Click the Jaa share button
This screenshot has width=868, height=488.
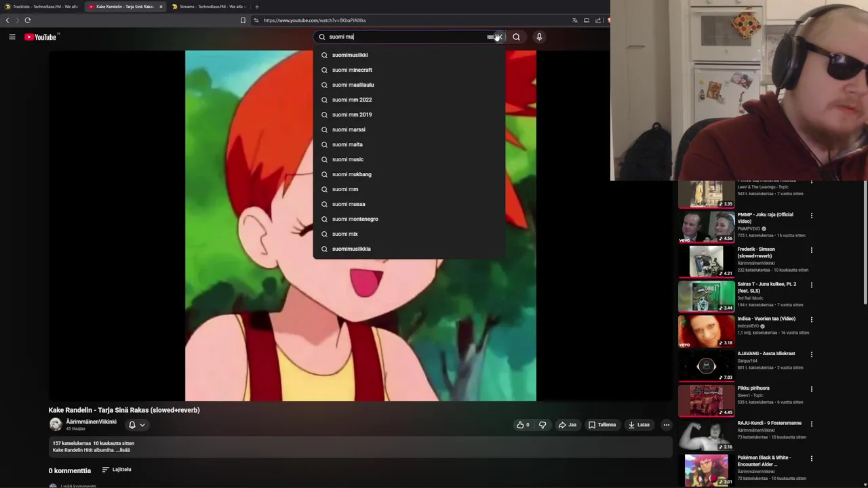(567, 425)
